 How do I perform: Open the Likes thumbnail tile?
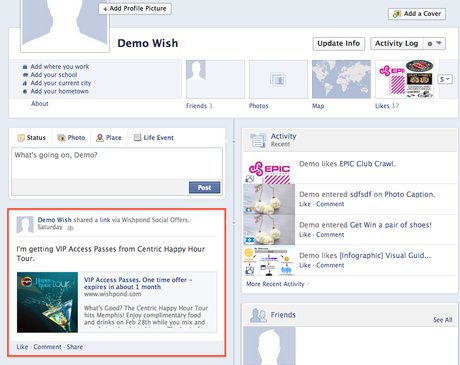pyautogui.click(x=404, y=79)
